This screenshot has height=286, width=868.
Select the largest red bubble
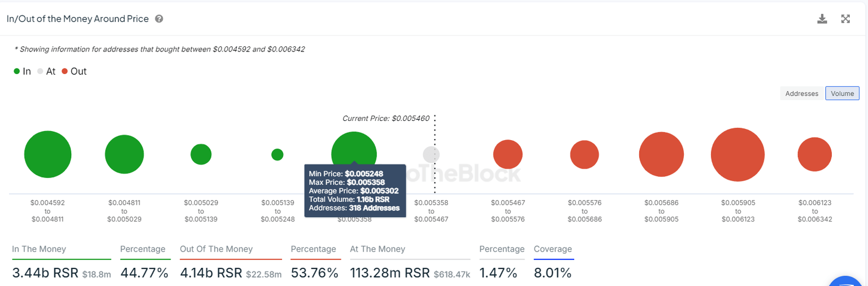point(737,154)
